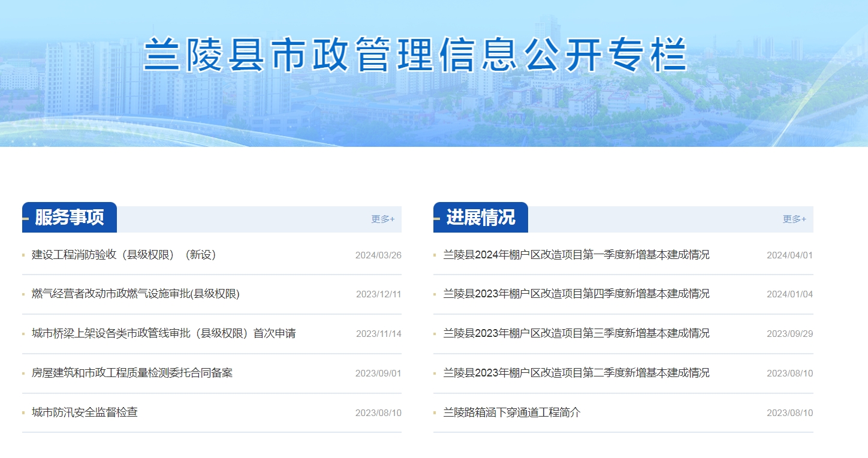Viewport: 868px width, 458px height.
Task: Click date 2024/04/01 in 进展情况
Action: point(790,255)
